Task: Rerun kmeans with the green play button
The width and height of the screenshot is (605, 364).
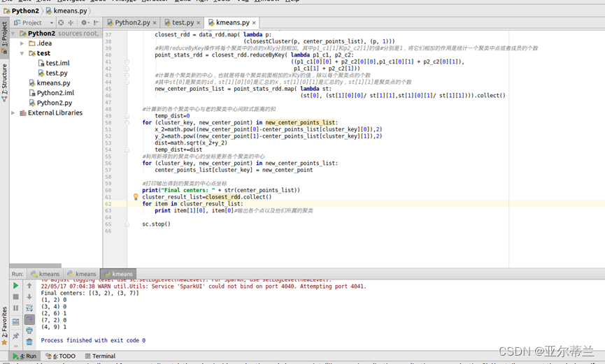Action: click(x=16, y=286)
